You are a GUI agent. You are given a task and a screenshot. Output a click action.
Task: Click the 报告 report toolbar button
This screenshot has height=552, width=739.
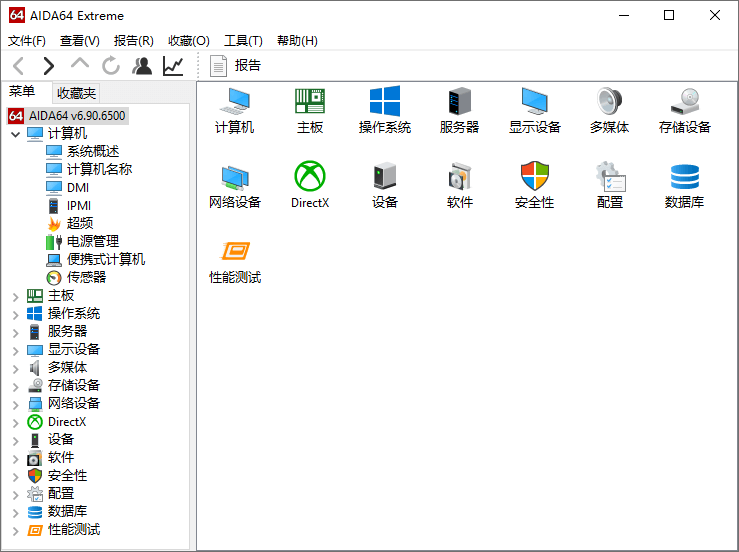[x=236, y=66]
